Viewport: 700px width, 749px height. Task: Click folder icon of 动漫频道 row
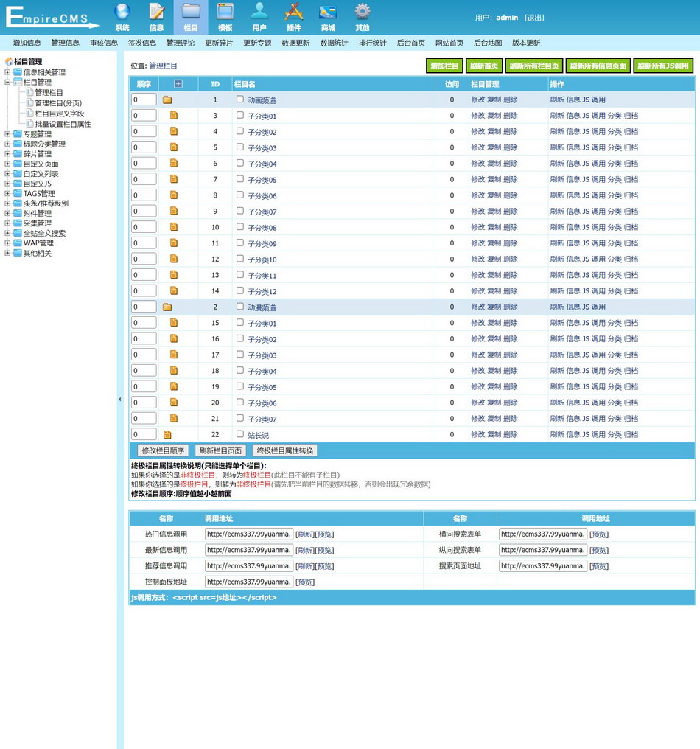pyautogui.click(x=167, y=307)
